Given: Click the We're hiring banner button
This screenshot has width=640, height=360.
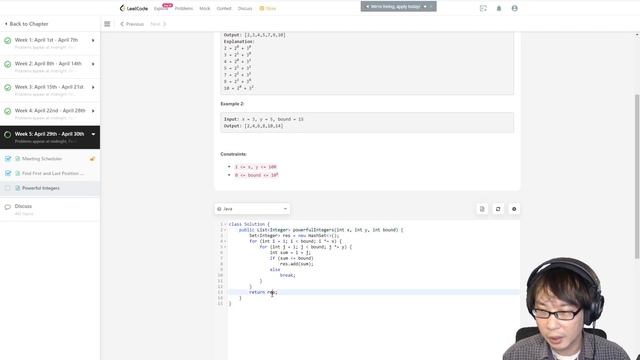Looking at the screenshot, I should (398, 7).
